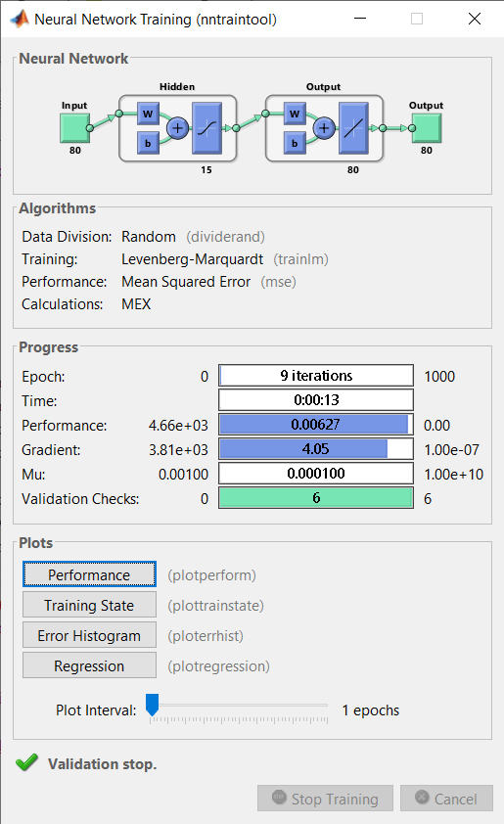This screenshot has height=824, width=504.
Task: Click the initial gradient value 3.81e+03
Action: [x=178, y=450]
